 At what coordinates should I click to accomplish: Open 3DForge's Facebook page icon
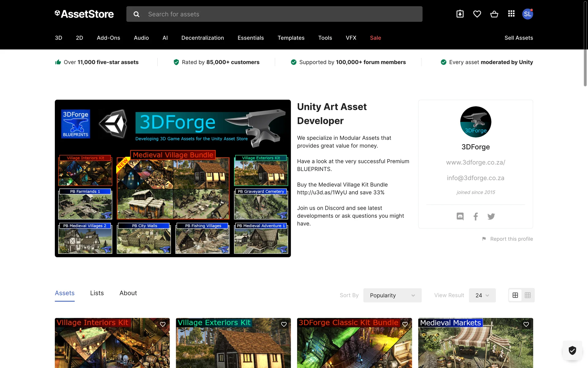click(476, 216)
